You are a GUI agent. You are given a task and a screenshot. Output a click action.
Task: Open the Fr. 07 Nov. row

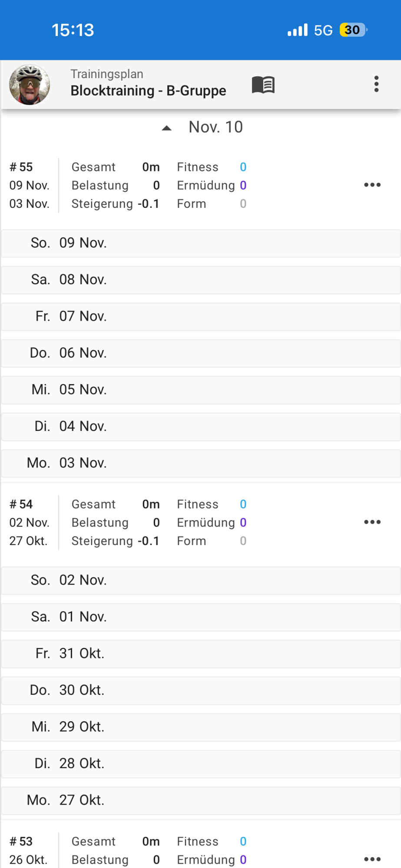coord(201,316)
